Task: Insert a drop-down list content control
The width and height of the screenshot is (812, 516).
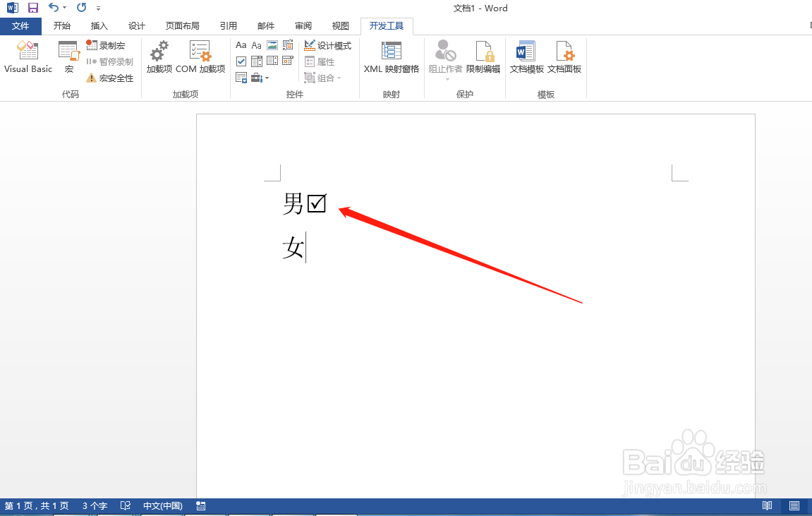Action: [x=272, y=61]
